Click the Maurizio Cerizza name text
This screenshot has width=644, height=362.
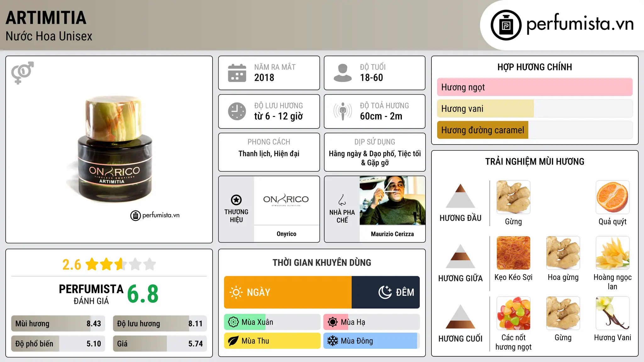tap(392, 234)
